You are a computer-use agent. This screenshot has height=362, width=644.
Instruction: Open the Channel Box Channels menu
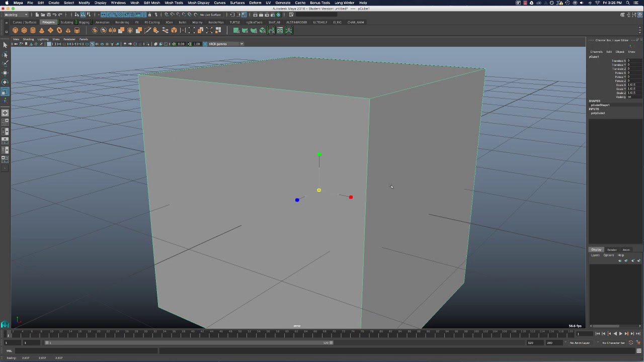[x=596, y=52]
